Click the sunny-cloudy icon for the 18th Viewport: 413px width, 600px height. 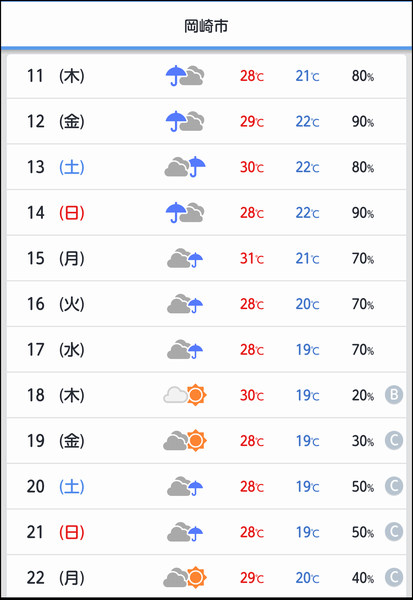point(185,395)
